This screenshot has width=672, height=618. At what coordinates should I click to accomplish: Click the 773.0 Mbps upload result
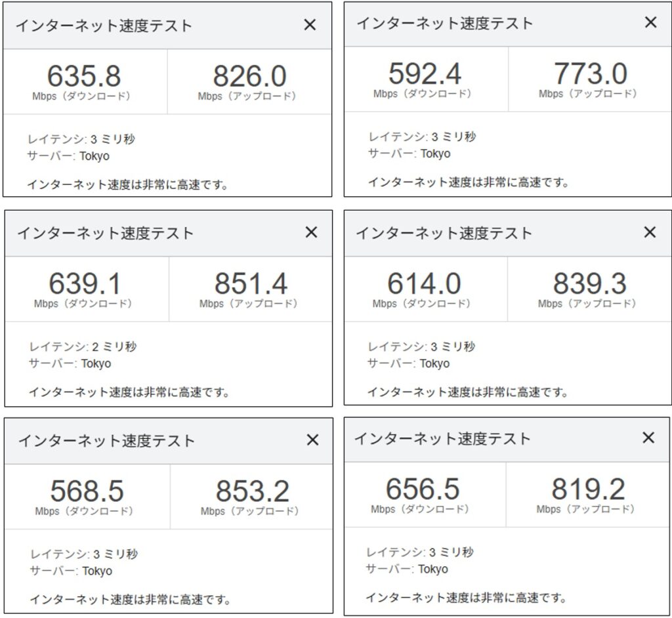(591, 74)
